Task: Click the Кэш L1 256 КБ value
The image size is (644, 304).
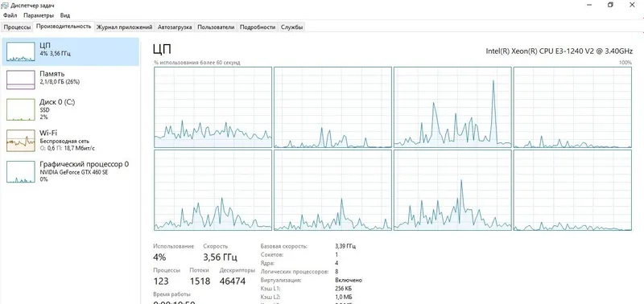Action: pos(344,289)
